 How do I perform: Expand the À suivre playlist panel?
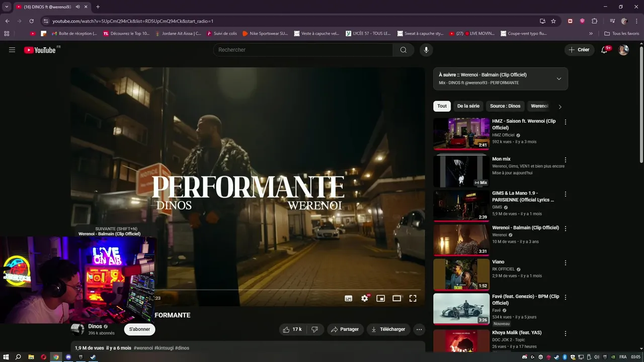[x=558, y=78]
